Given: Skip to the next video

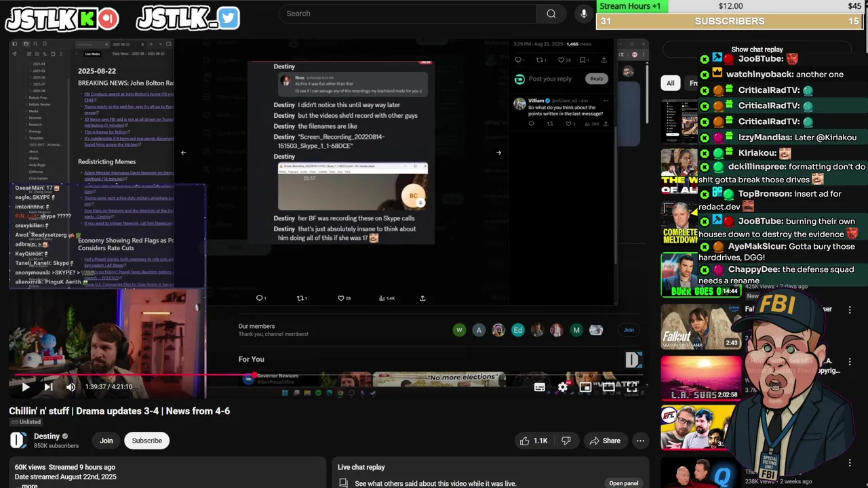Looking at the screenshot, I should (x=48, y=387).
